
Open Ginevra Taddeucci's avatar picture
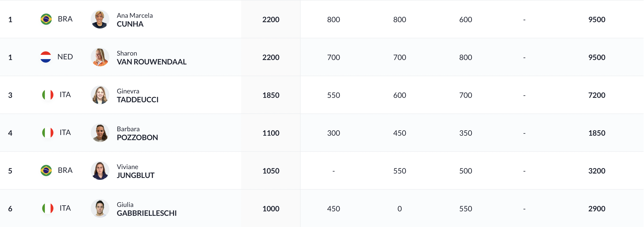[x=100, y=95]
